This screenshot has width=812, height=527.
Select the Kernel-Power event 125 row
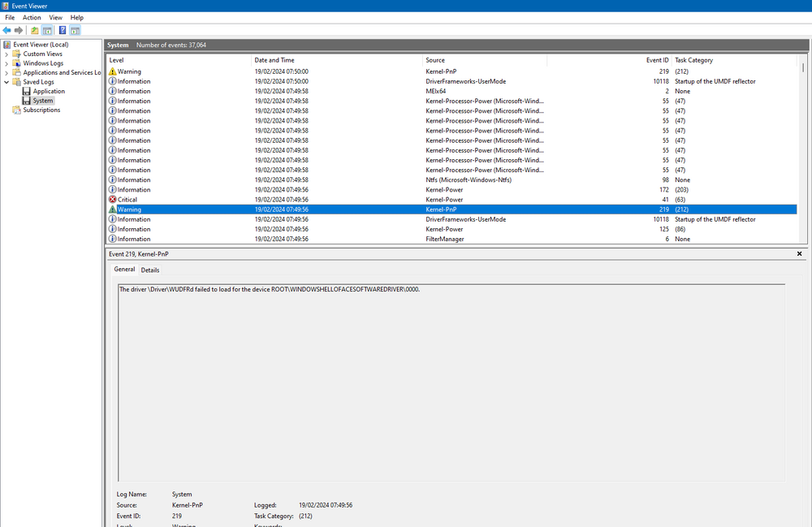pyautogui.click(x=451, y=229)
